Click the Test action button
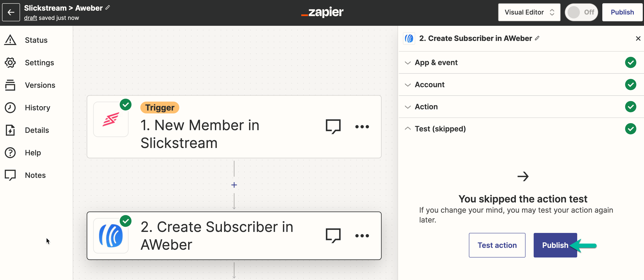 (497, 245)
